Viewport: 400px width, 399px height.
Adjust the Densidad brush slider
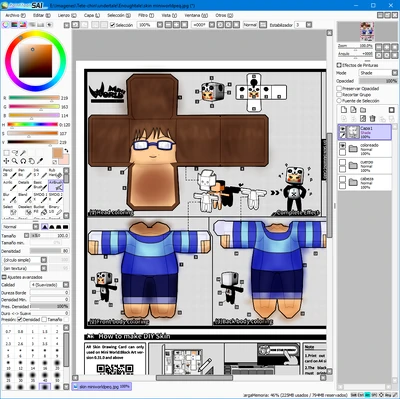coord(49,251)
